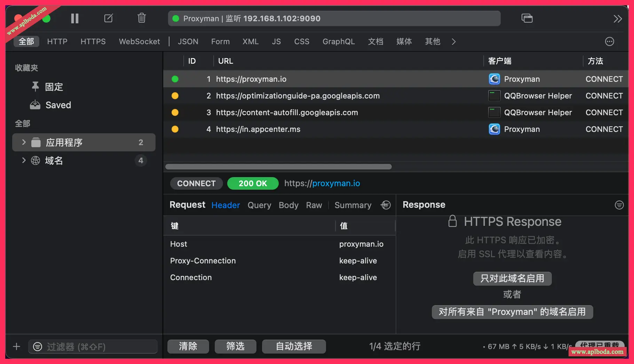Expand the 域名 tree item
The height and width of the screenshot is (364, 634).
pyautogui.click(x=24, y=160)
